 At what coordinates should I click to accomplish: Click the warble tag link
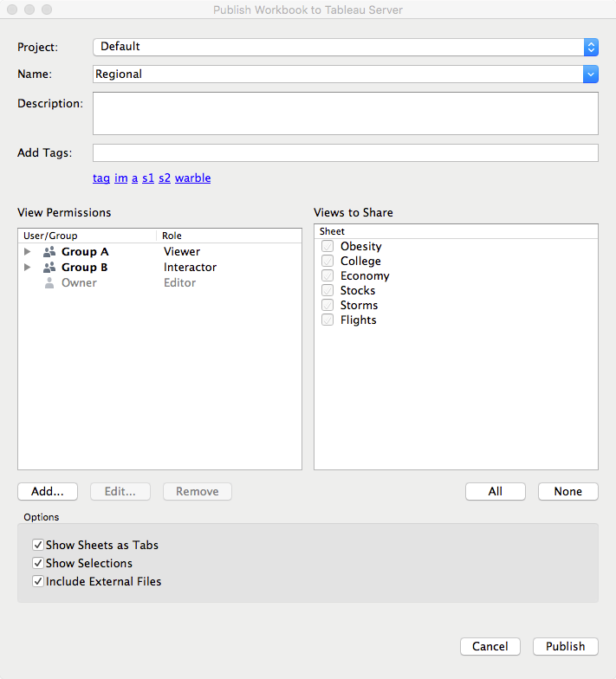192,178
